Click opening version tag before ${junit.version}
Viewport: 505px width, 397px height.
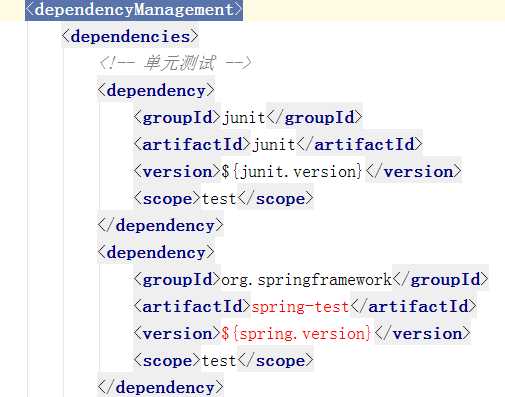pyautogui.click(x=177, y=172)
